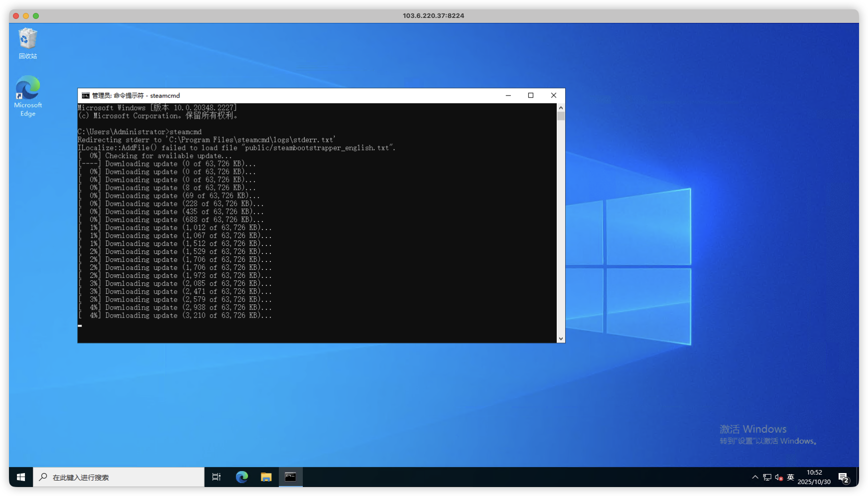Open the Recycle Bin desktop icon
Image resolution: width=868 pixels, height=496 pixels.
tap(28, 43)
